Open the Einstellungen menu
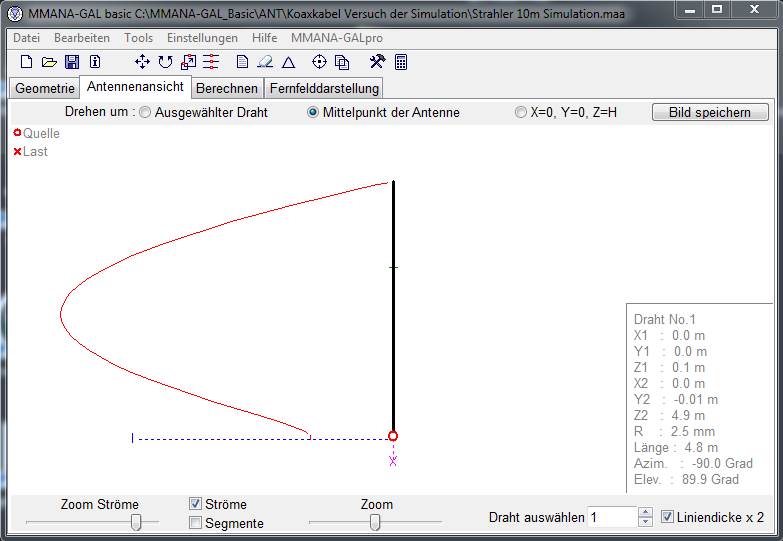Viewport: 783px width, 541px height. coord(202,38)
